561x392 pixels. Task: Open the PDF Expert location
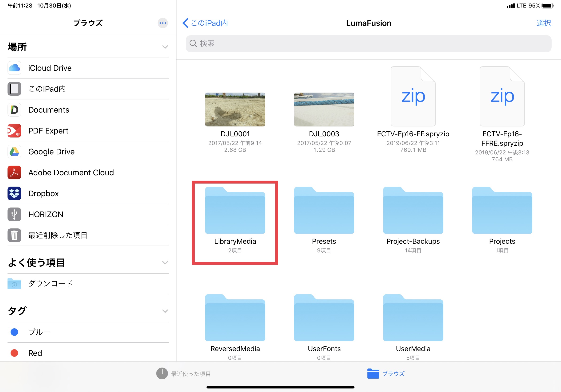48,131
